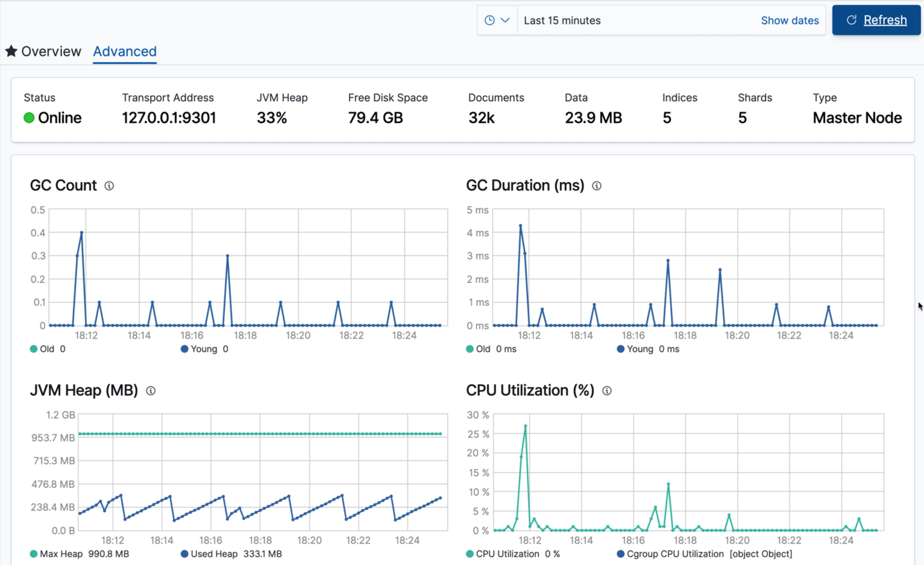Click the Refresh button
Image resolution: width=924 pixels, height=565 pixels.
(x=876, y=20)
